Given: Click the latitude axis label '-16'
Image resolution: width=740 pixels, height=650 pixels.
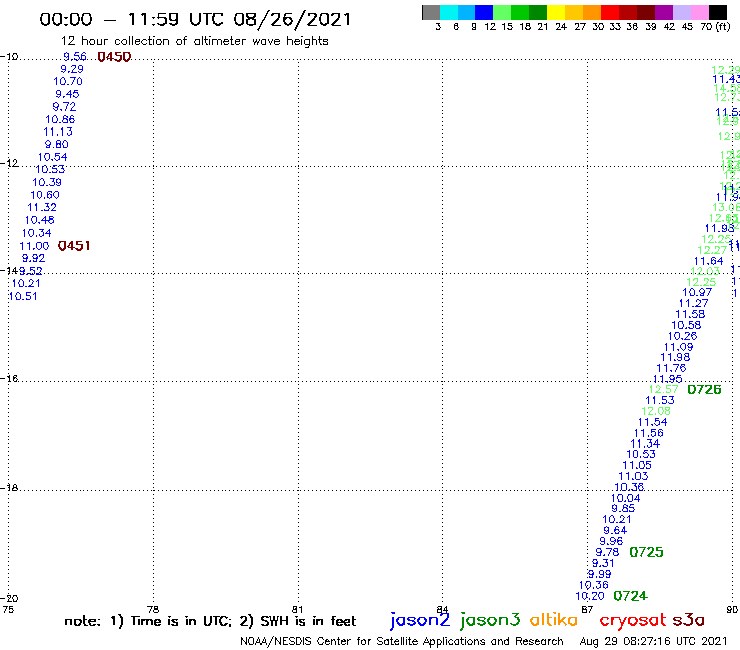Looking at the screenshot, I should (x=9, y=379).
